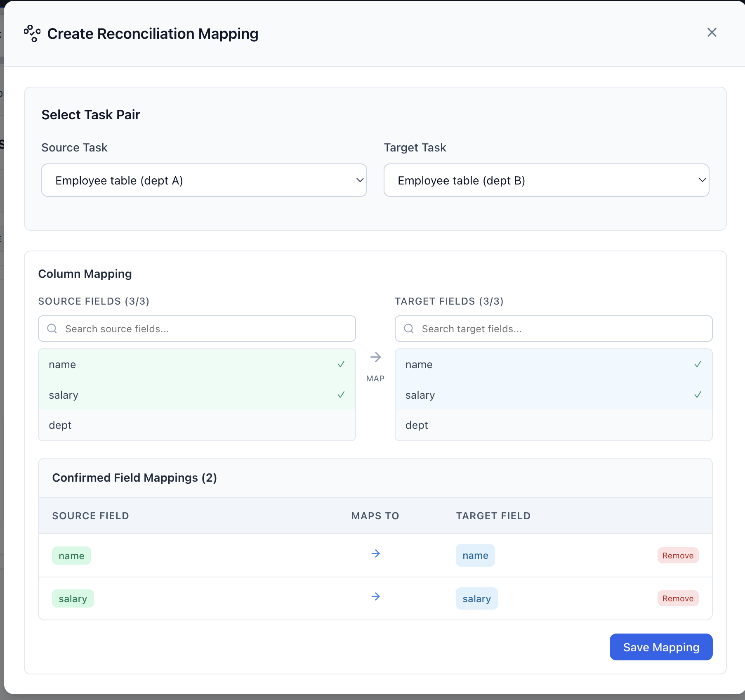The image size is (745, 700).
Task: Click the Save Mapping button
Action: [x=661, y=647]
